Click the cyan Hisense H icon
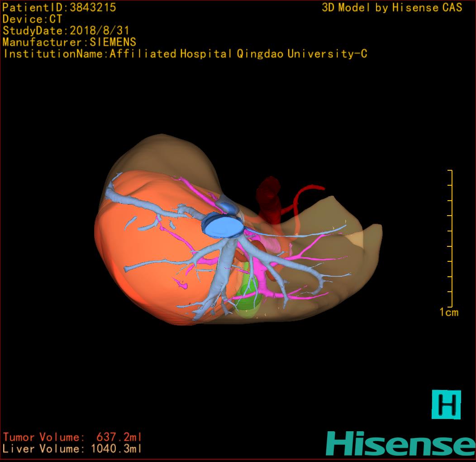The height and width of the screenshot is (462, 476). coord(446,404)
